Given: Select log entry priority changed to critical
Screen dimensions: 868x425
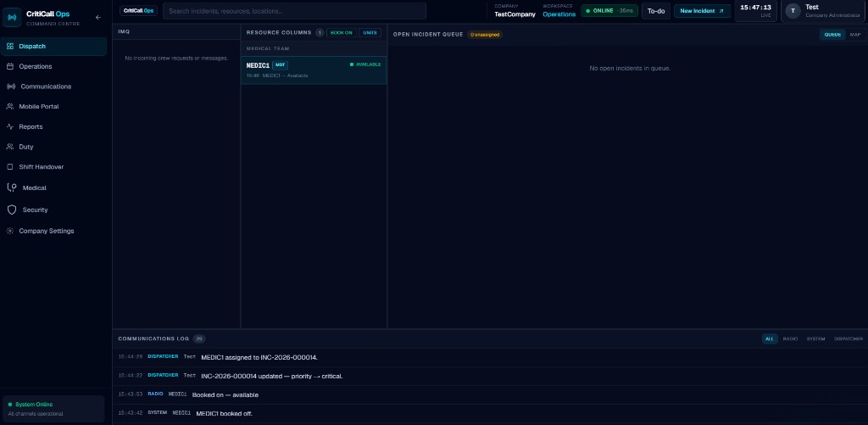Looking at the screenshot, I should 490,377.
